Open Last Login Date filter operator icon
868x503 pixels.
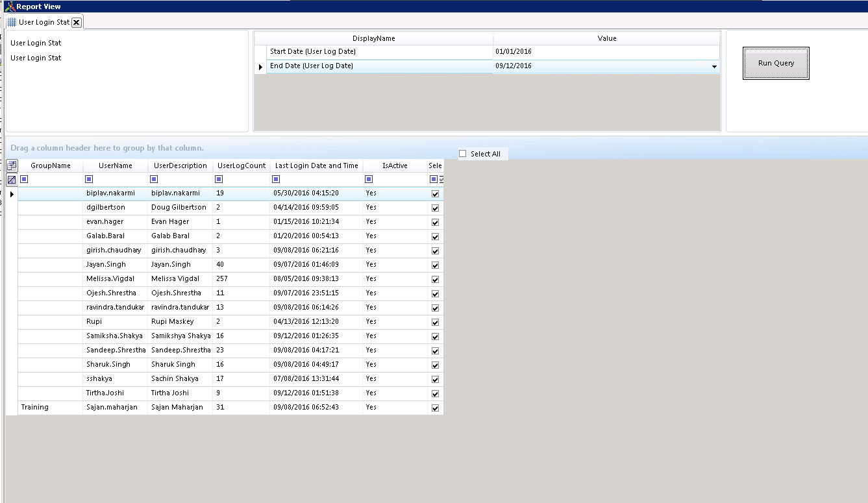point(277,180)
